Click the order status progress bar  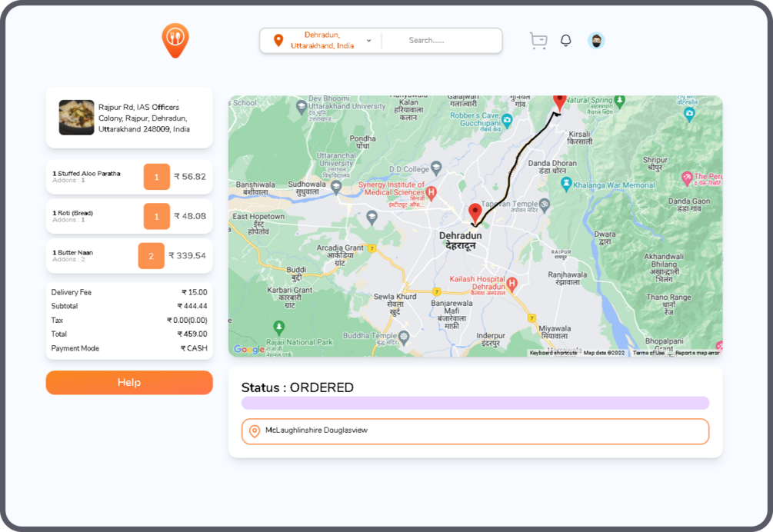click(x=475, y=403)
